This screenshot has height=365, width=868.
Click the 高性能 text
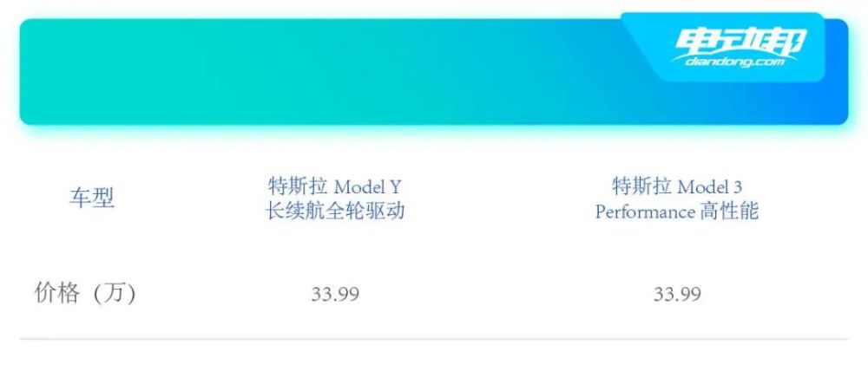click(729, 211)
